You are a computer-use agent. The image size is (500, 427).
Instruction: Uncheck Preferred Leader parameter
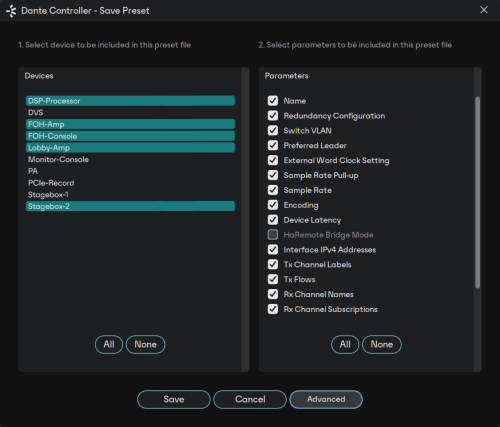click(273, 145)
